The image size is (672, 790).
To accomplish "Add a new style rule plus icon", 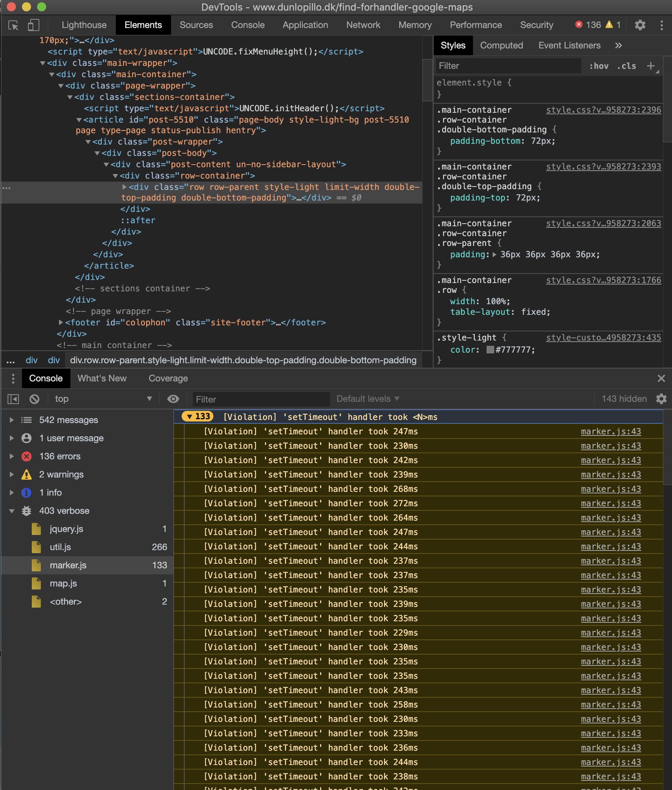I will point(651,66).
